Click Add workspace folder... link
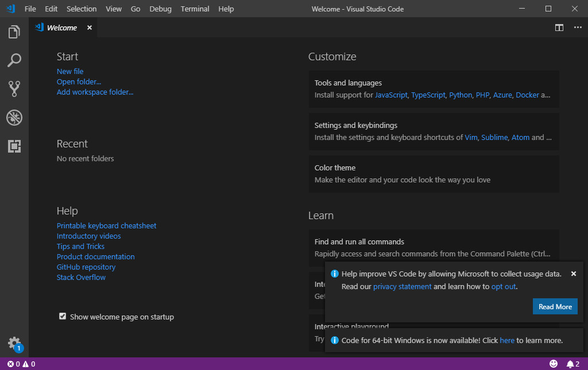Screen dimensions: 588x370 pos(95,92)
